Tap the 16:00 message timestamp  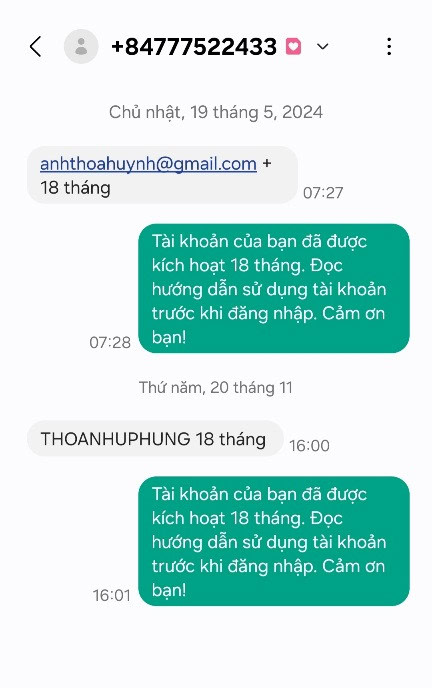309,445
